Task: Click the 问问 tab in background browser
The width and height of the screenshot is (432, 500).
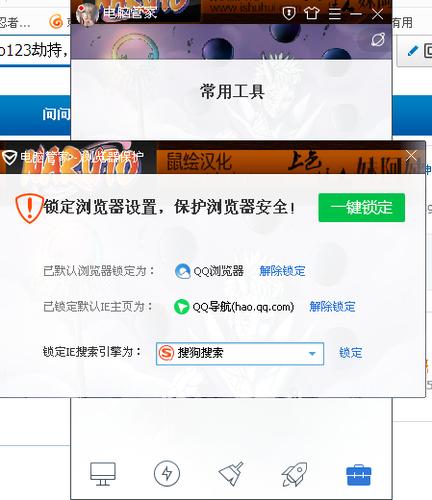Action: click(56, 114)
